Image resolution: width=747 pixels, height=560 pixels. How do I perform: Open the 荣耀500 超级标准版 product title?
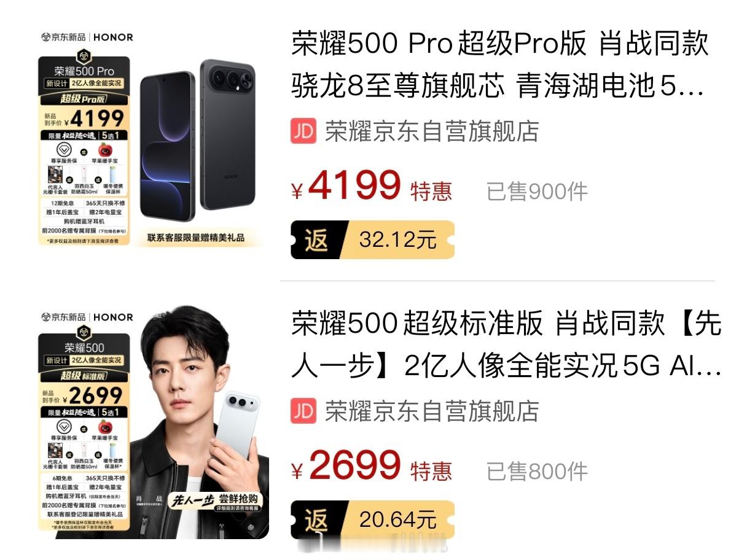point(506,344)
